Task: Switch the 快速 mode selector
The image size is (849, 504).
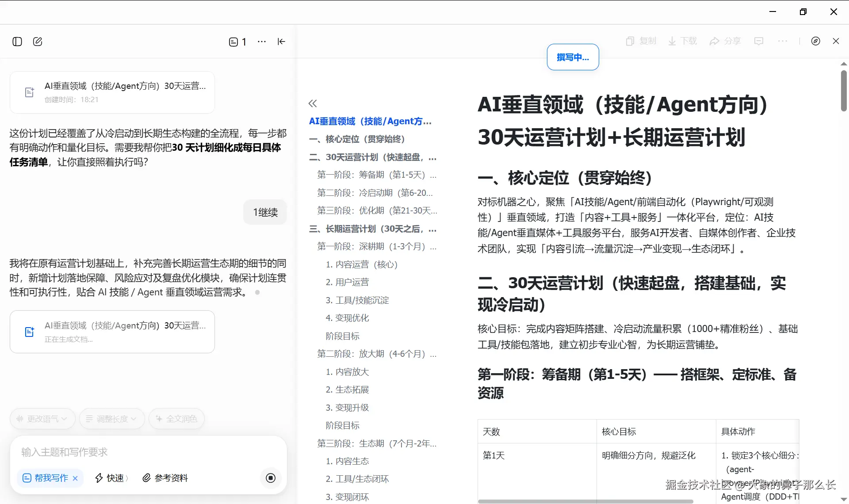Action: pyautogui.click(x=111, y=478)
